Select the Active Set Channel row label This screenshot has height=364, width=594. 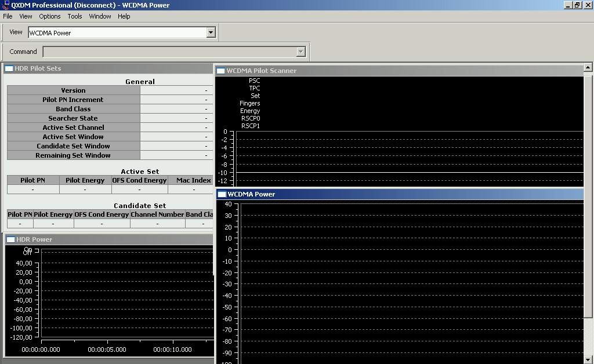(x=74, y=128)
